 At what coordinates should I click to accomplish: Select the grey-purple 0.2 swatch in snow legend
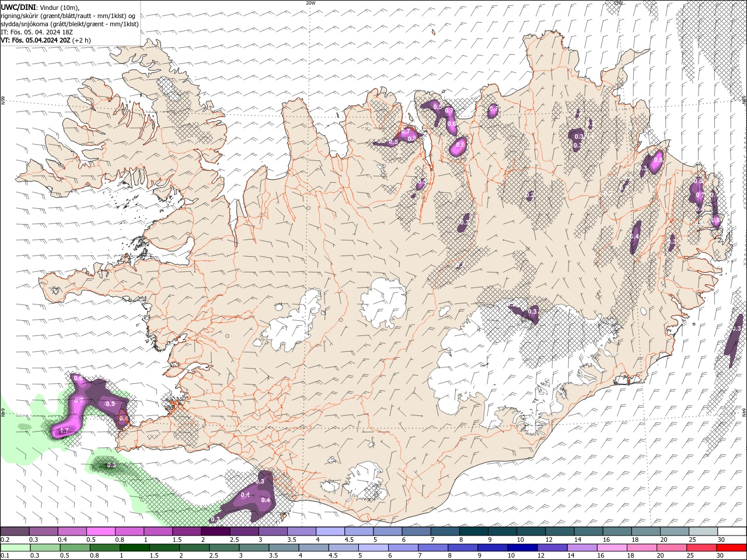[x=15, y=531]
